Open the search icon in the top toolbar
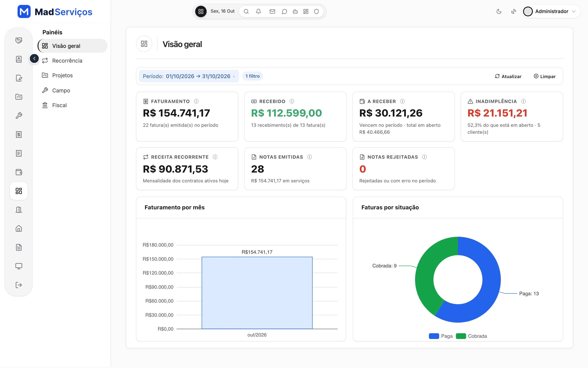The image size is (588, 368). (x=246, y=11)
